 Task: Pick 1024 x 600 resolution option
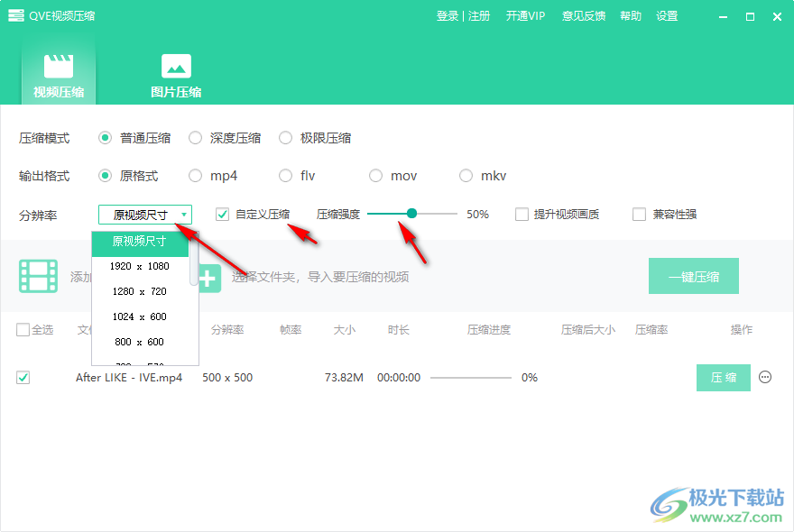point(140,316)
